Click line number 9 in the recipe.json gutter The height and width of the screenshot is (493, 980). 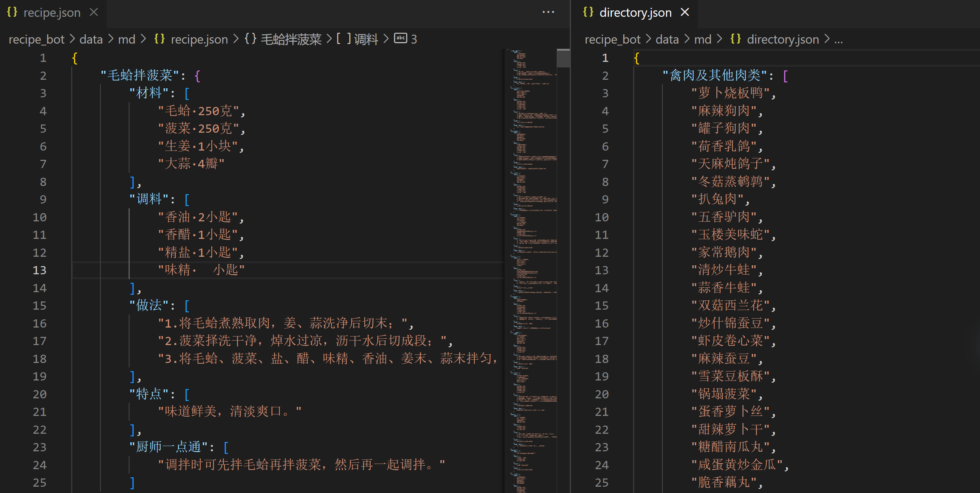point(43,199)
